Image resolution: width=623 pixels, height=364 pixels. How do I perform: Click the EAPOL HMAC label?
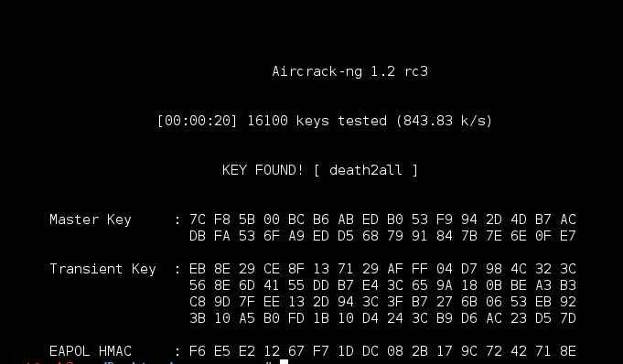pos(91,351)
